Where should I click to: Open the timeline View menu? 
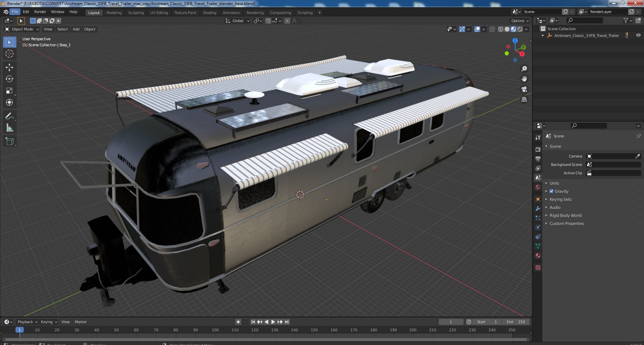[x=65, y=322]
